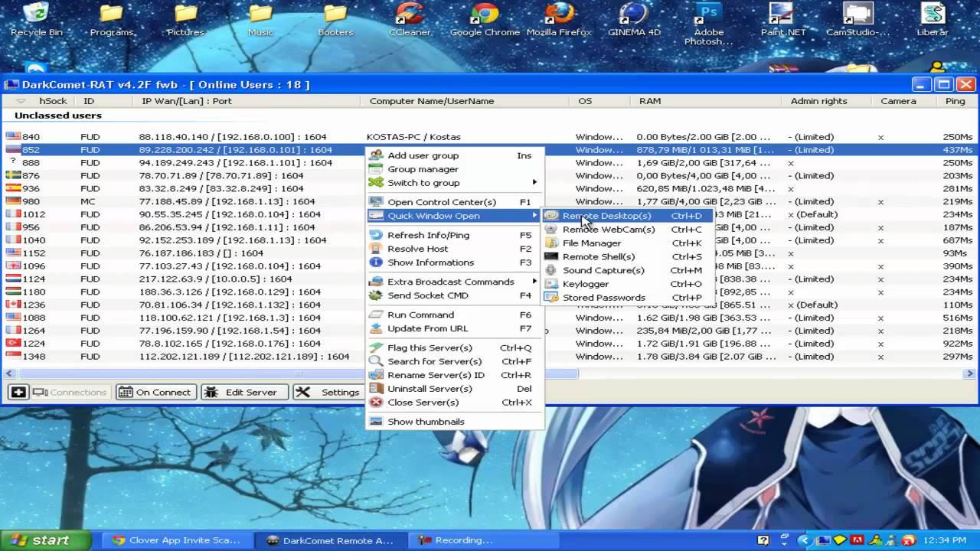Click the flag icon of row 1236
The image size is (980, 551).
click(x=13, y=305)
